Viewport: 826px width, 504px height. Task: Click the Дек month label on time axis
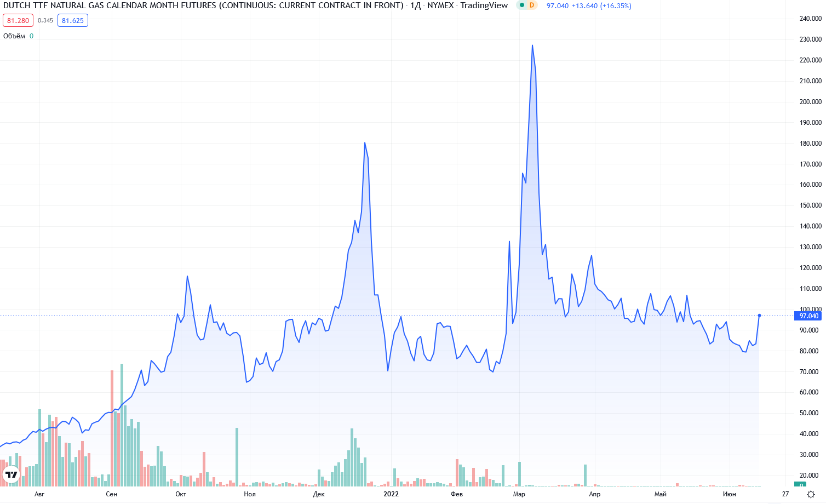click(x=319, y=494)
